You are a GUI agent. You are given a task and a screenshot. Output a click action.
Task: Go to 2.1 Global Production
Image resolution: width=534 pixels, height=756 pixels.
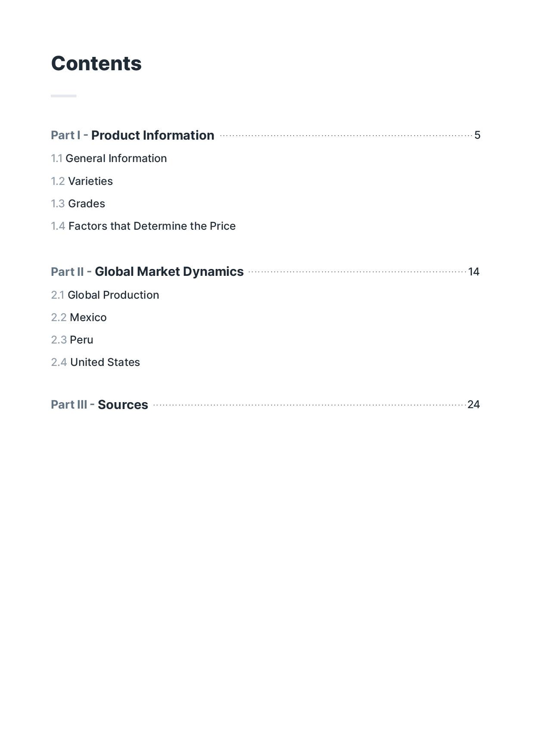105,295
